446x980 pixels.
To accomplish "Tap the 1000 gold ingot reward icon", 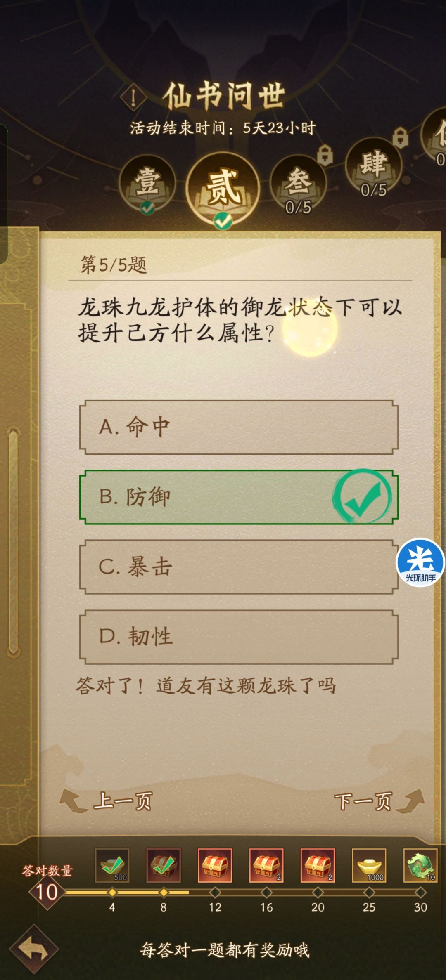I will click(370, 866).
